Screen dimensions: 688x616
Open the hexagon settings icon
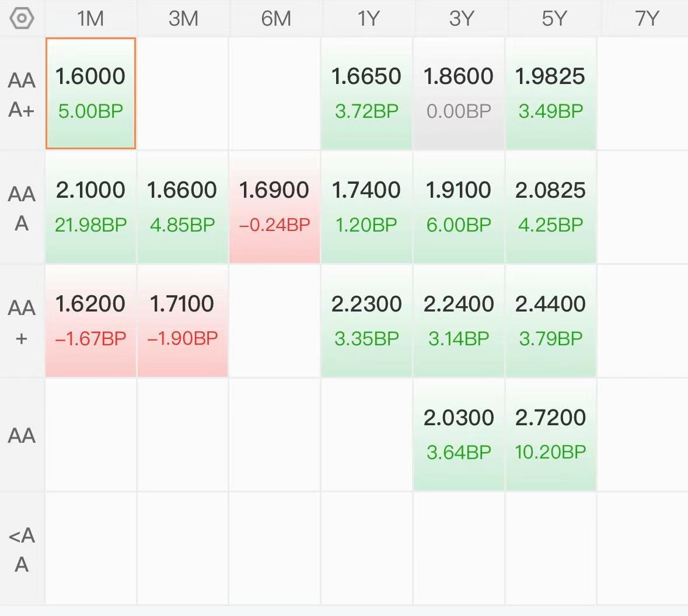[22, 19]
